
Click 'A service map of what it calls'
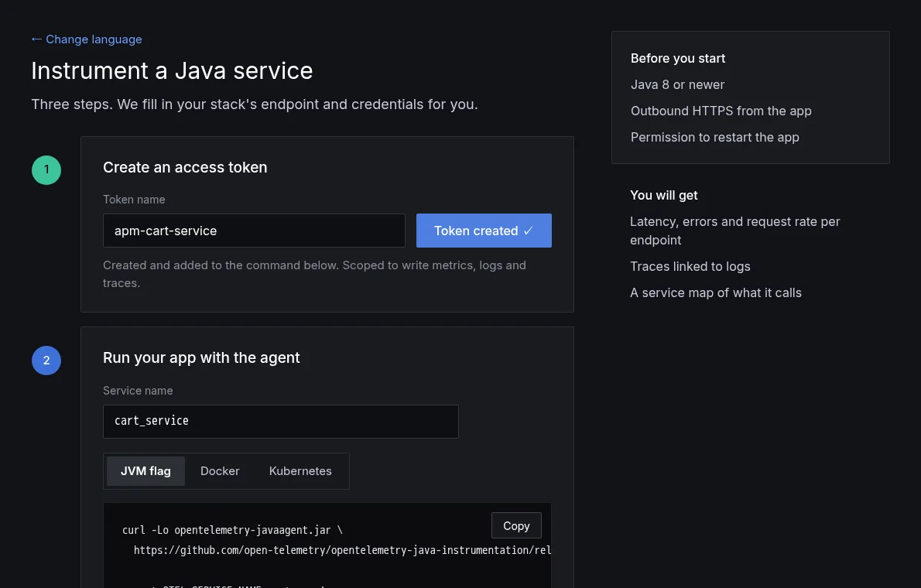(x=715, y=292)
